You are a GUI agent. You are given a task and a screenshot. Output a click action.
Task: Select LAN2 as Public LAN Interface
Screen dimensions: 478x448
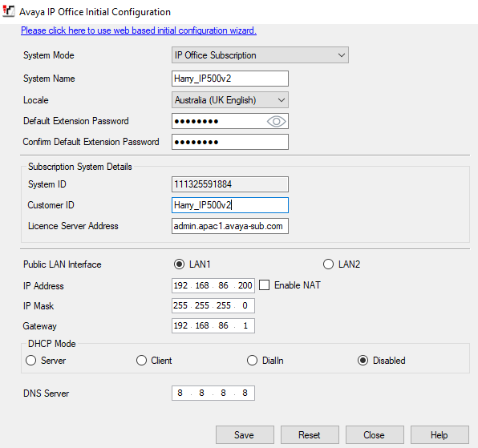click(328, 264)
